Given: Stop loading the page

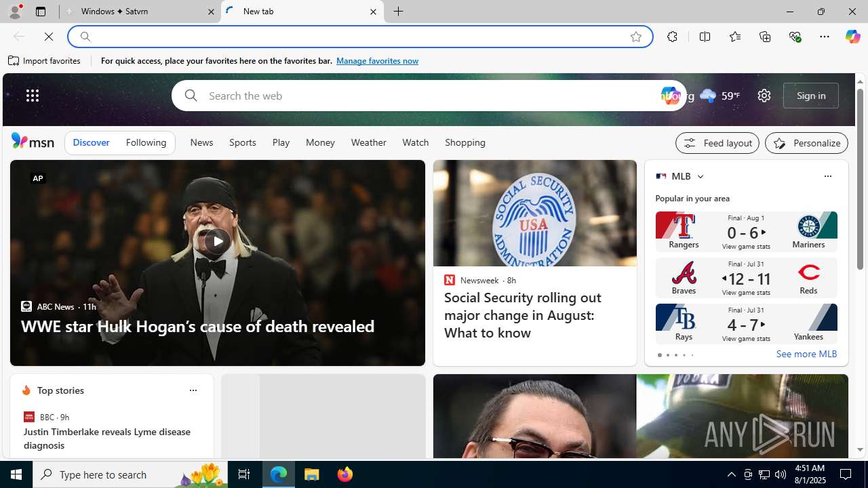Looking at the screenshot, I should point(49,37).
